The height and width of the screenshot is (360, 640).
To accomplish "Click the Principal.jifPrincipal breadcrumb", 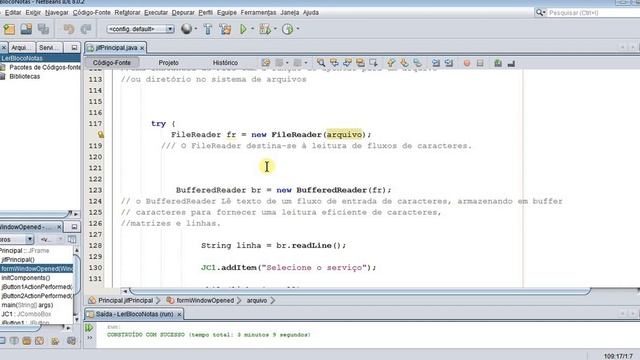I will 125,300.
